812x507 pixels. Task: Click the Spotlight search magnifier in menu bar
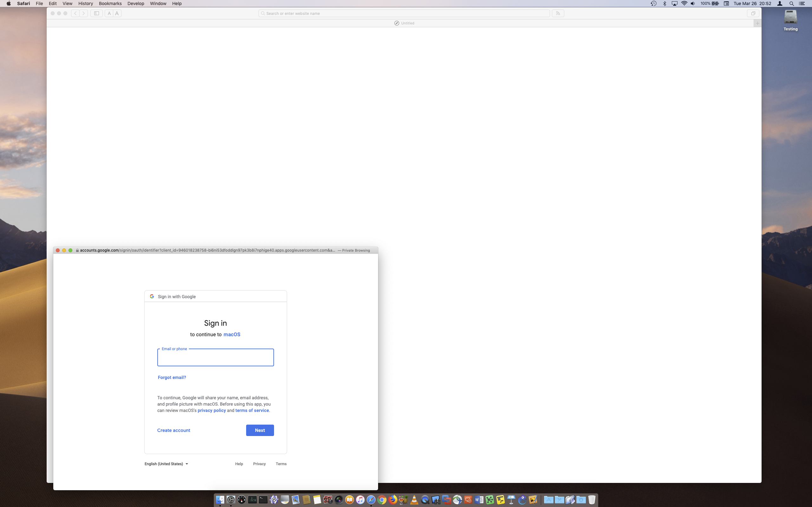pyautogui.click(x=791, y=4)
